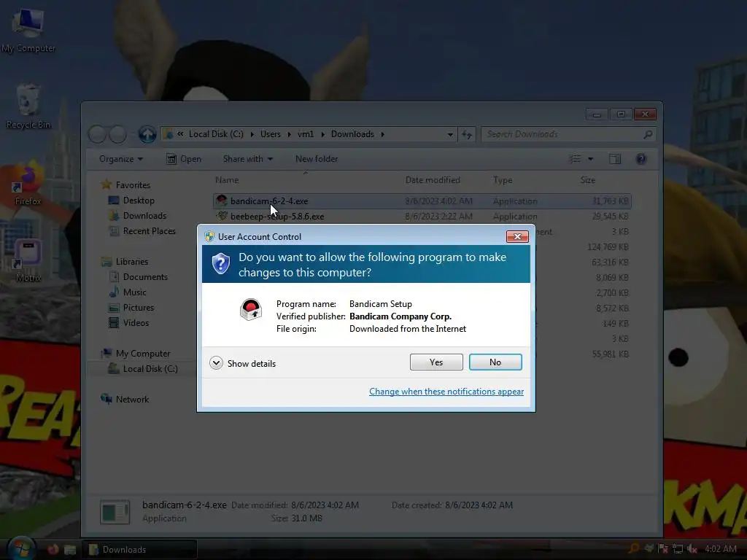Click Explorer up-level arrow button
The height and width of the screenshot is (560, 747).
tap(147, 134)
